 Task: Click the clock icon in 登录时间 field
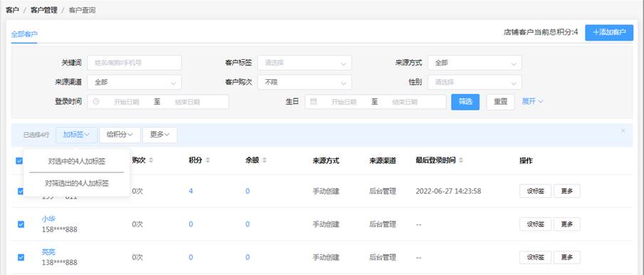click(x=96, y=102)
